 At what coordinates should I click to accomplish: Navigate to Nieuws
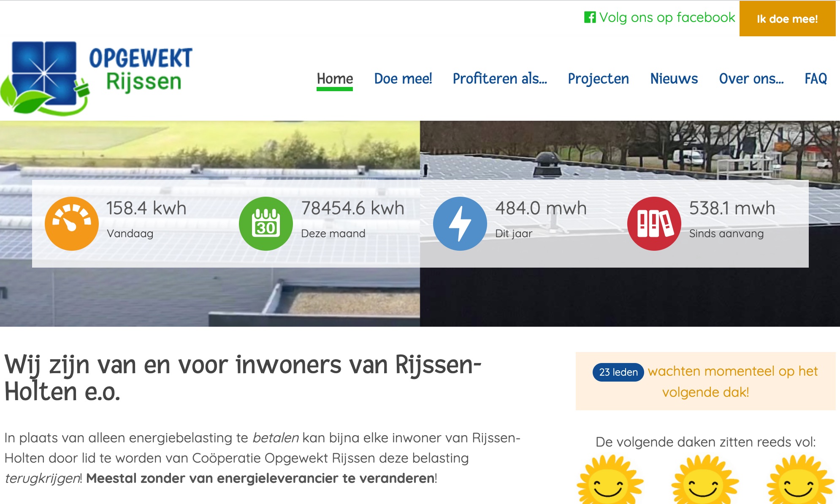click(x=674, y=79)
